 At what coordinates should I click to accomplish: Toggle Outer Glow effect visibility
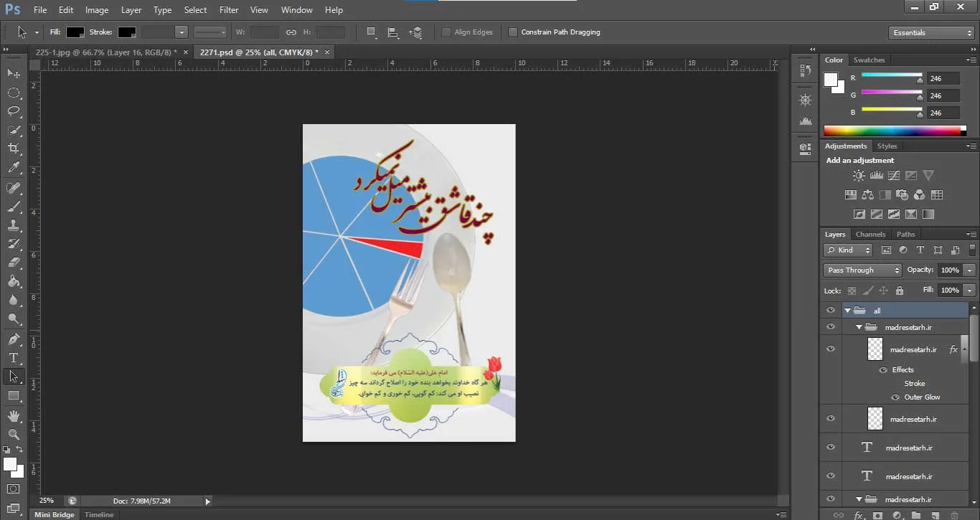click(895, 397)
